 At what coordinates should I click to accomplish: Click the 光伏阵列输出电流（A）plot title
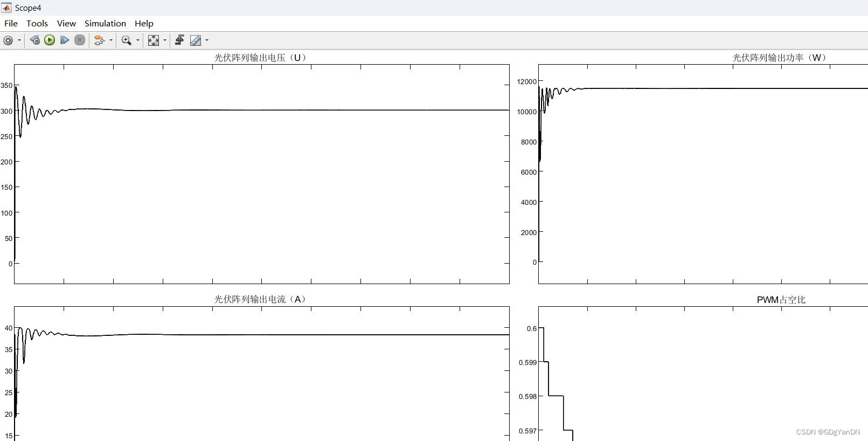point(262,299)
